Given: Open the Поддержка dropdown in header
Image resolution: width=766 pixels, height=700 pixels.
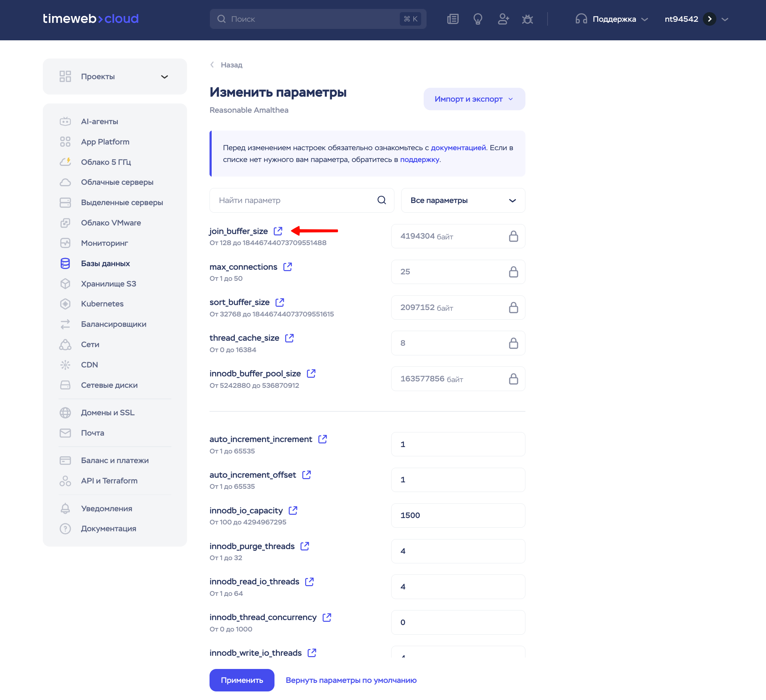Looking at the screenshot, I should point(611,19).
